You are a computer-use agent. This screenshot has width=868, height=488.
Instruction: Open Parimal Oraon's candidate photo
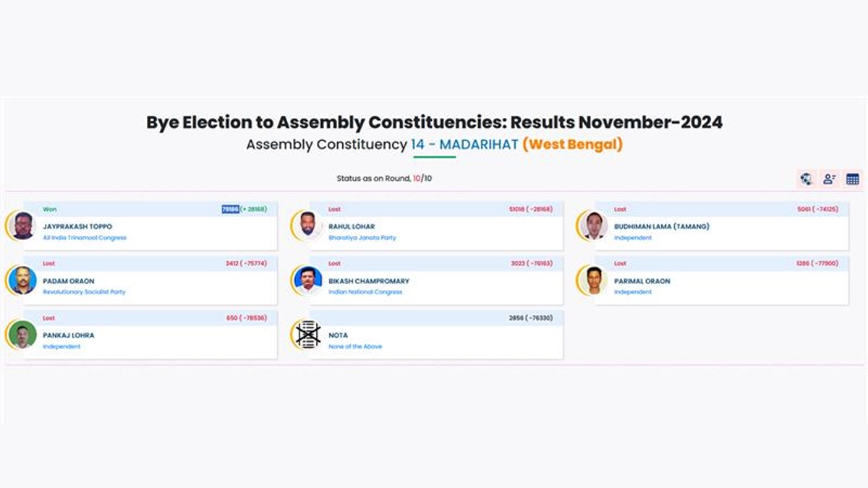[594, 280]
